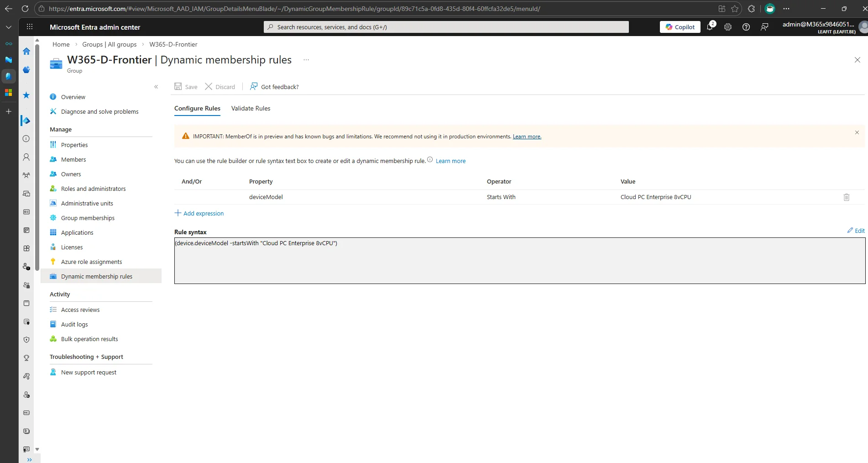Image resolution: width=868 pixels, height=463 pixels.
Task: Expand the Entra sidebar with double chevron
Action: pyautogui.click(x=30, y=459)
